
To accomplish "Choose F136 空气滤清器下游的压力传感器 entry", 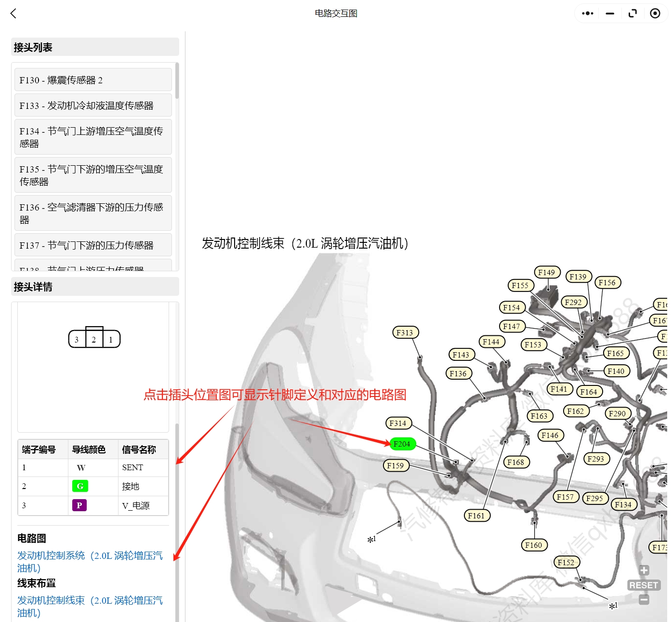I will coord(93,213).
